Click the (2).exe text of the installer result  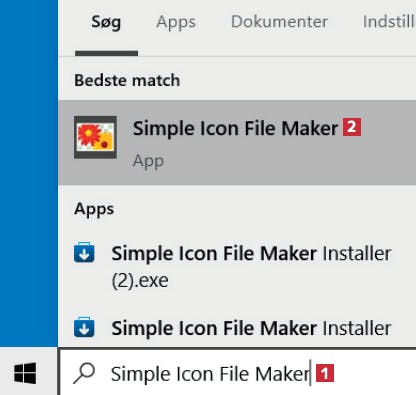point(140,281)
